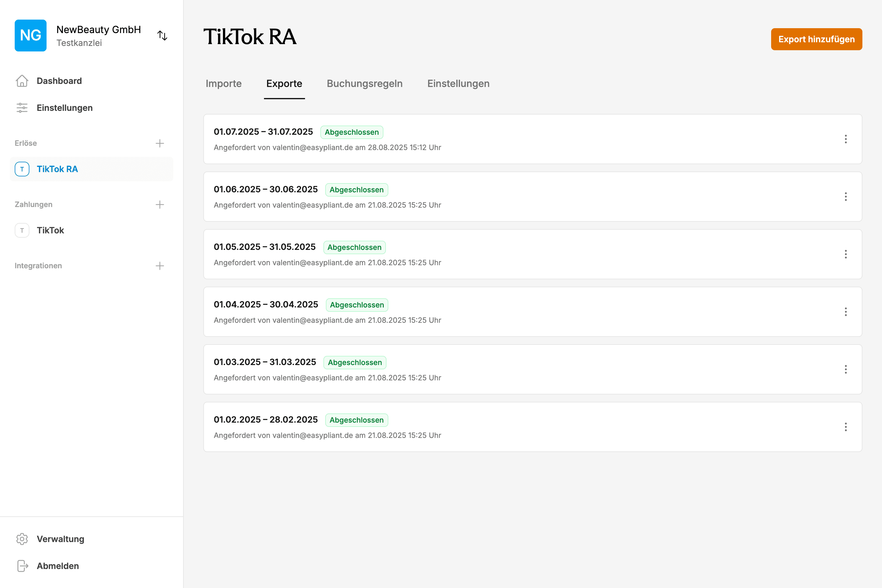Open the Dashboard via home icon
Viewport: 882px width, 588px height.
[x=22, y=81]
